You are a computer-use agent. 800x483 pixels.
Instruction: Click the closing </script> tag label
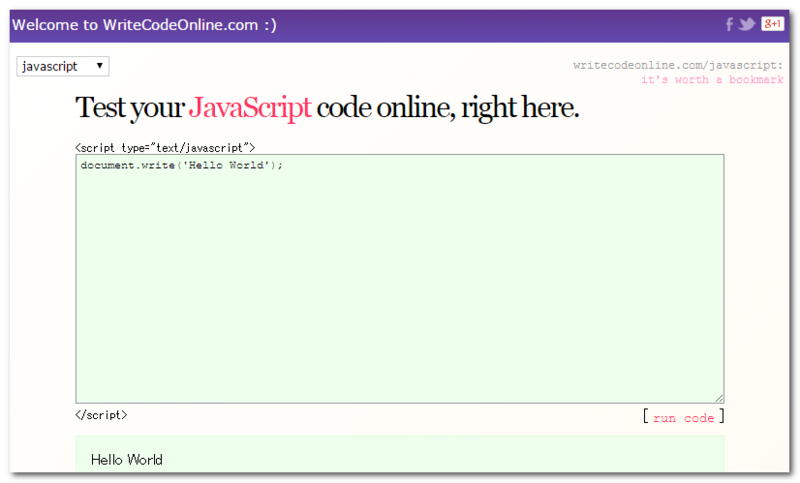101,415
